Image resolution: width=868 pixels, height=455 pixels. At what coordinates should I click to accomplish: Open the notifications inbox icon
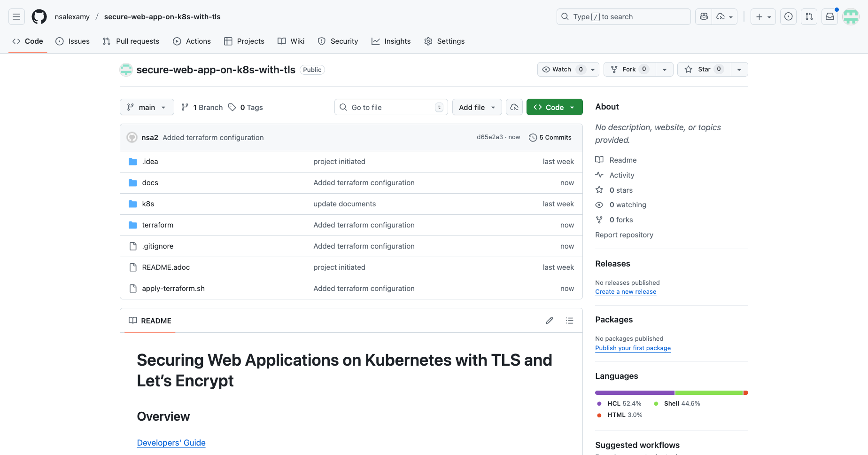coord(829,16)
